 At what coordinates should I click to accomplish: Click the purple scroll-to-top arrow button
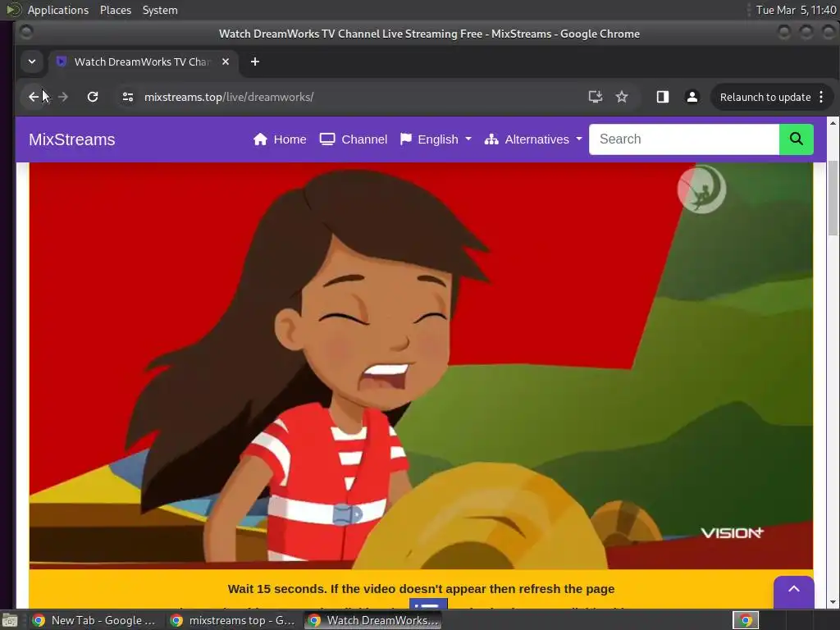click(794, 589)
